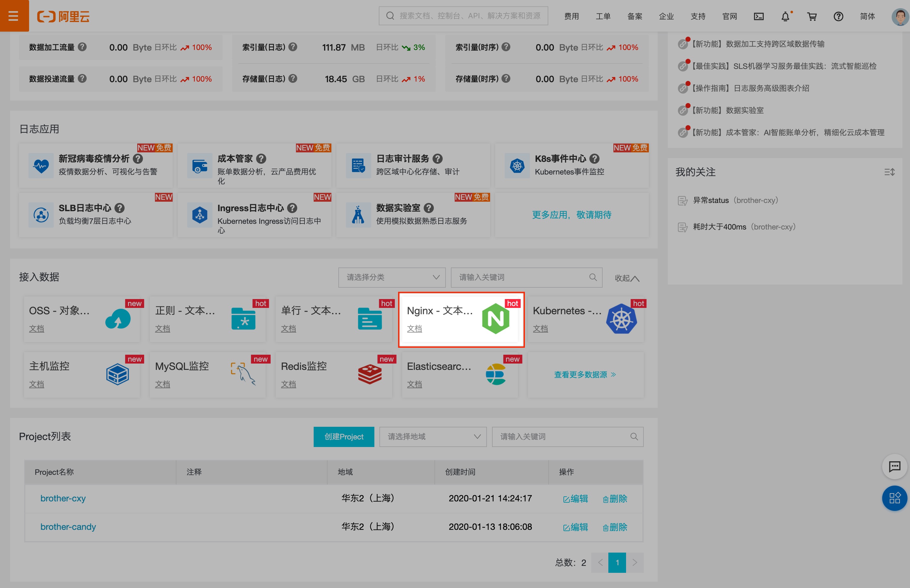Image resolution: width=910 pixels, height=588 pixels.
Task: Open the 企业 menu
Action: tap(666, 16)
